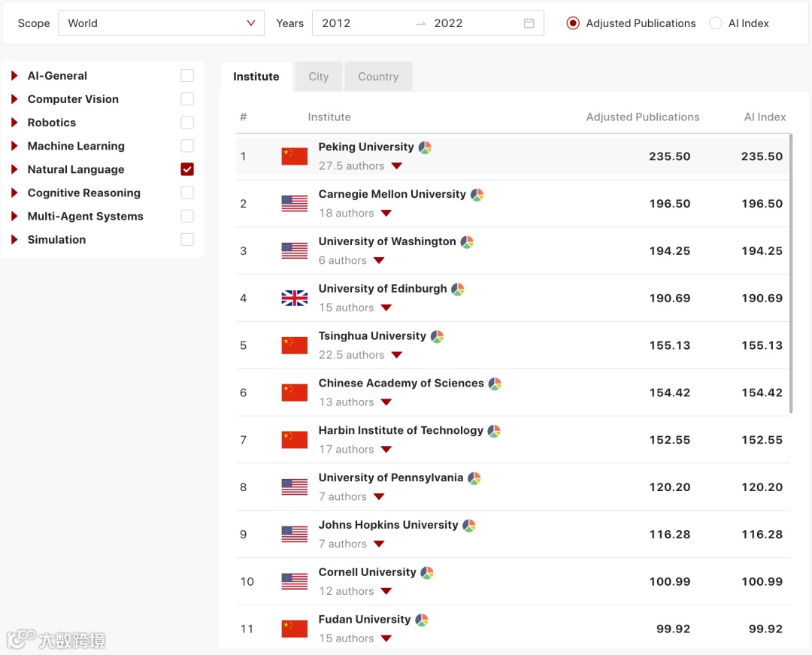This screenshot has width=812, height=655.
Task: Open the University of Edinburgh link
Action: click(383, 289)
